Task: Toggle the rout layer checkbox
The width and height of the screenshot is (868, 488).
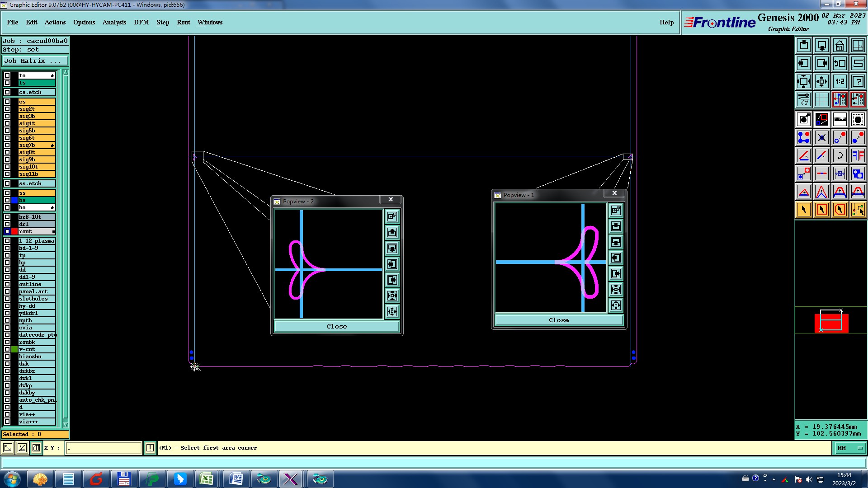Action: tap(7, 231)
